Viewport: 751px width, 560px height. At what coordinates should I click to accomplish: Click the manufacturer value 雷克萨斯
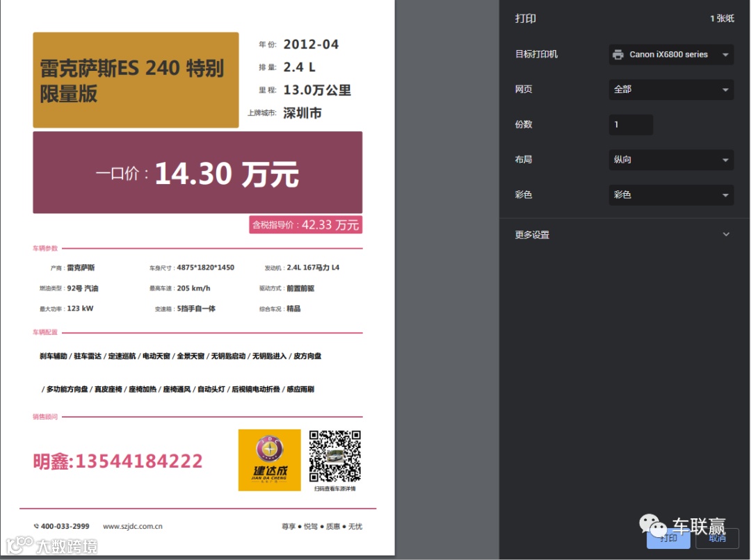(x=81, y=267)
